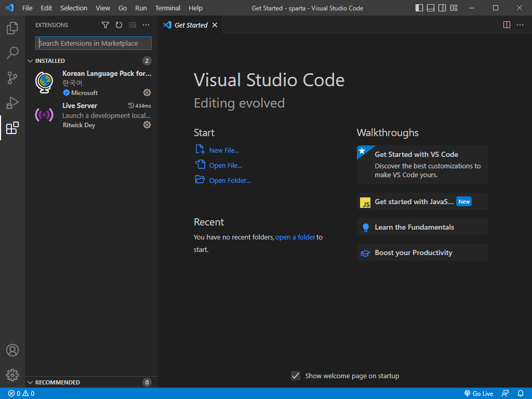Click the VS Code logo in title bar
532x399 pixels.
9,7
